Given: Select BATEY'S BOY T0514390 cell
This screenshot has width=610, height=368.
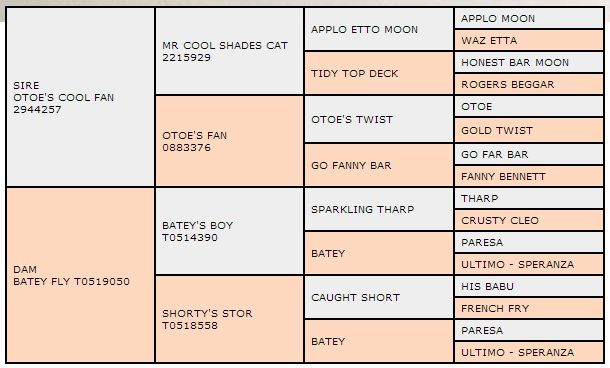Looking at the screenshot, I should [230, 231].
